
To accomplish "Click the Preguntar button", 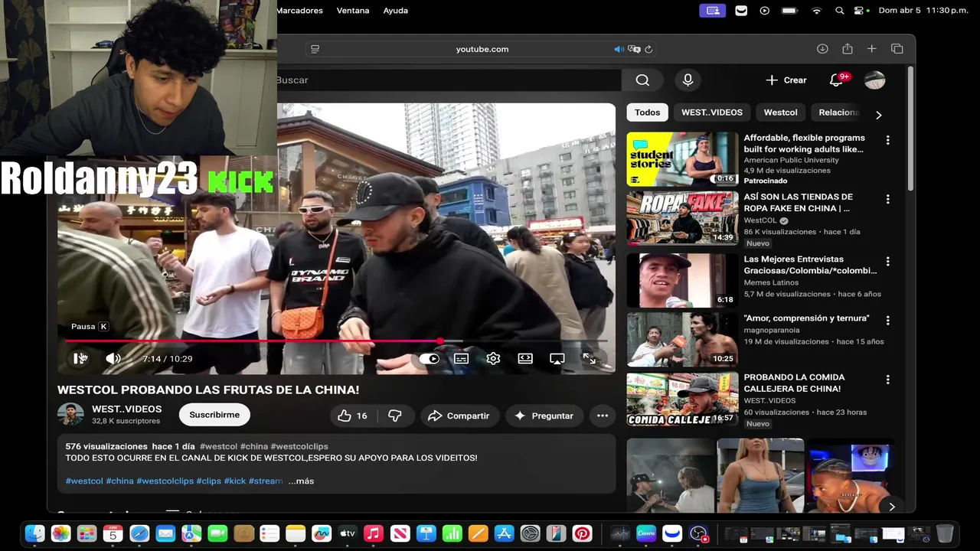I will 544,416.
